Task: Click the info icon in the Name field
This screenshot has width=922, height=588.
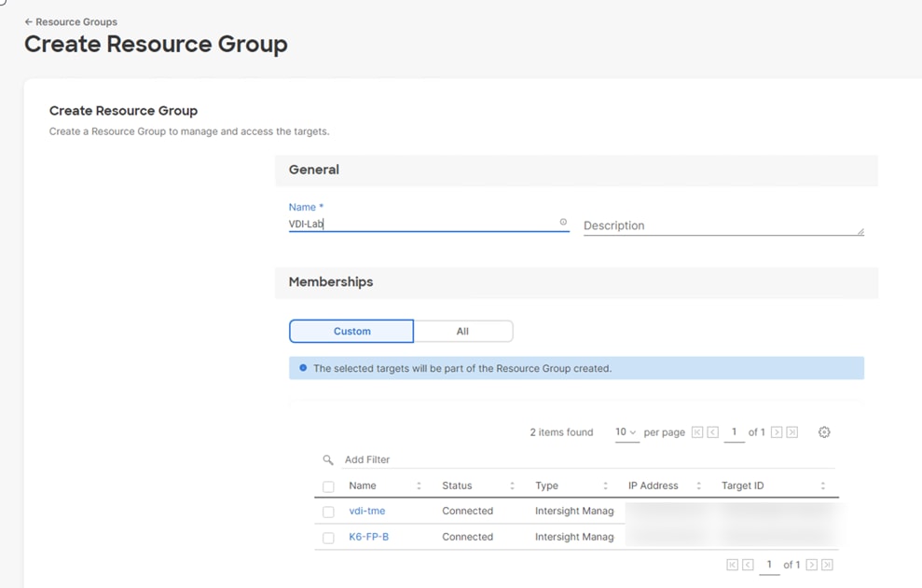Action: [x=563, y=223]
